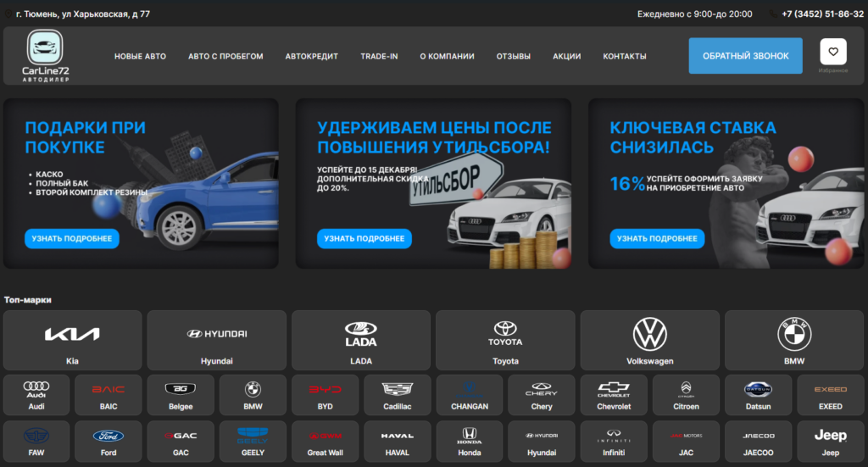Open the BYD brand
The width and height of the screenshot is (868, 467).
tap(325, 395)
